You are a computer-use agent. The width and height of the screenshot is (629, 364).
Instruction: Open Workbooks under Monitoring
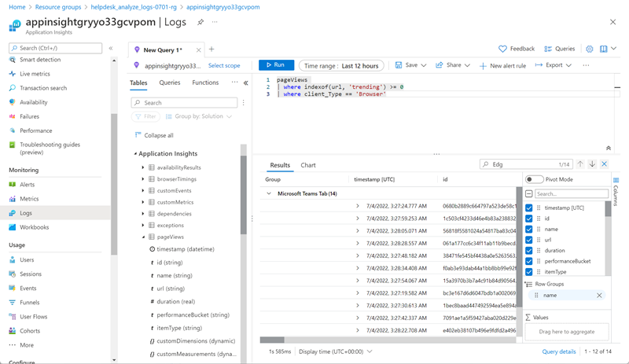tap(35, 227)
